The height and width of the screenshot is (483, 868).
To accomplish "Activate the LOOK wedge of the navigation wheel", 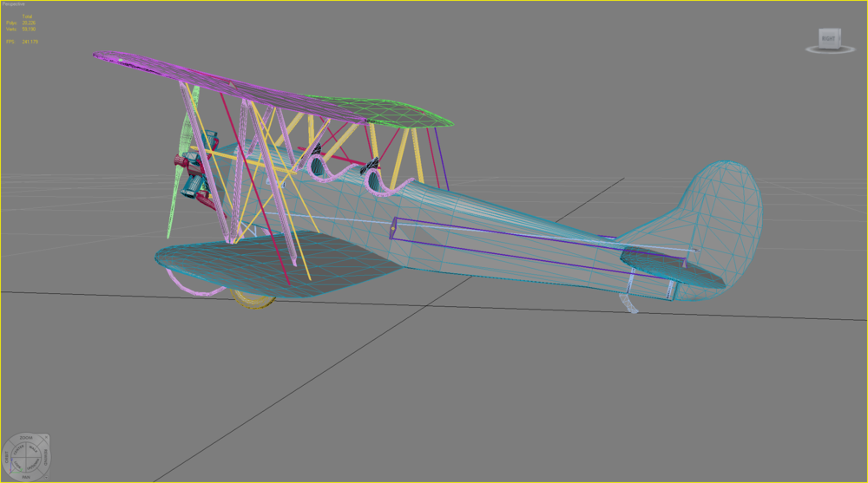I will [x=19, y=465].
